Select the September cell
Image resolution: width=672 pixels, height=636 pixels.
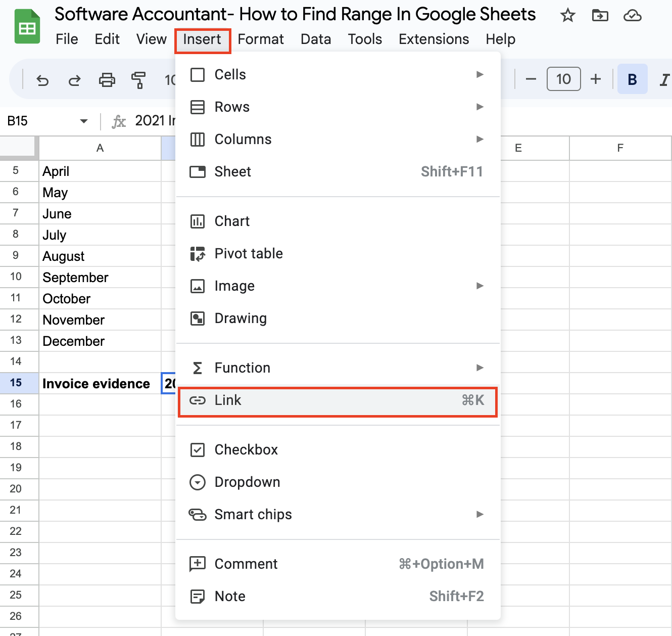coord(100,278)
